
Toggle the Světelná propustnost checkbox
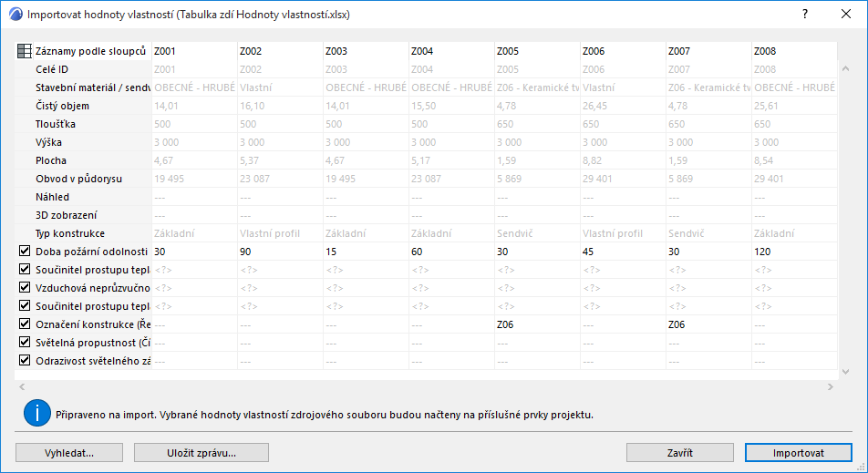[25, 343]
